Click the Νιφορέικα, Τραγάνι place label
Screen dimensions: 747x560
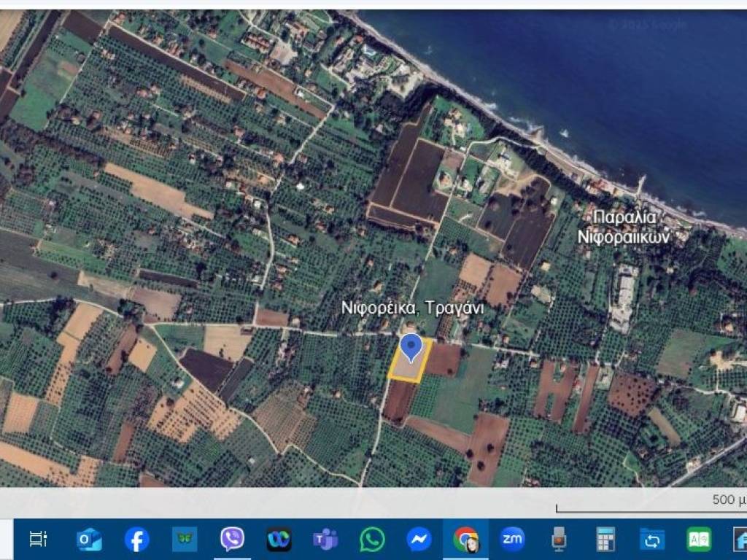pyautogui.click(x=413, y=308)
